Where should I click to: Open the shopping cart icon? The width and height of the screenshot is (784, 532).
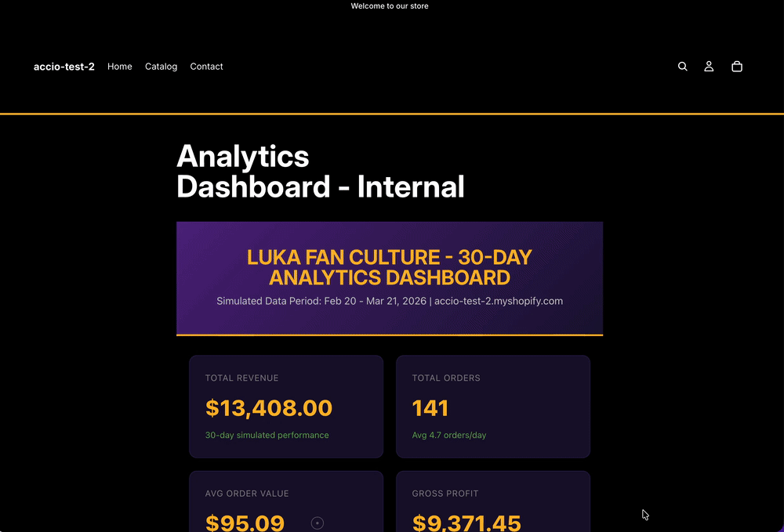(737, 67)
